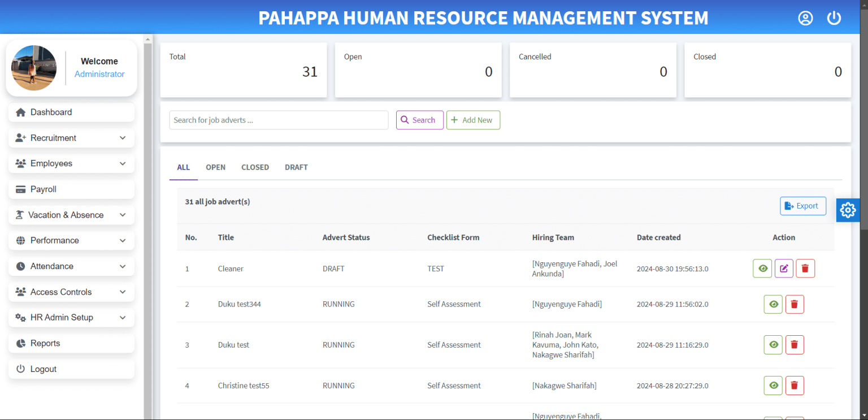View Christine test55 using its eye icon

click(773, 386)
